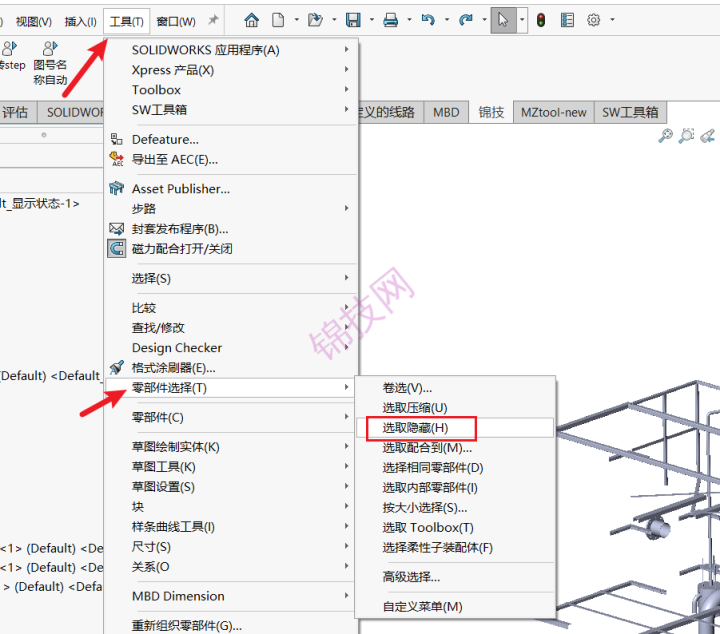This screenshot has width=720, height=634.
Task: Activate the Select cursor tool
Action: coord(503,20)
